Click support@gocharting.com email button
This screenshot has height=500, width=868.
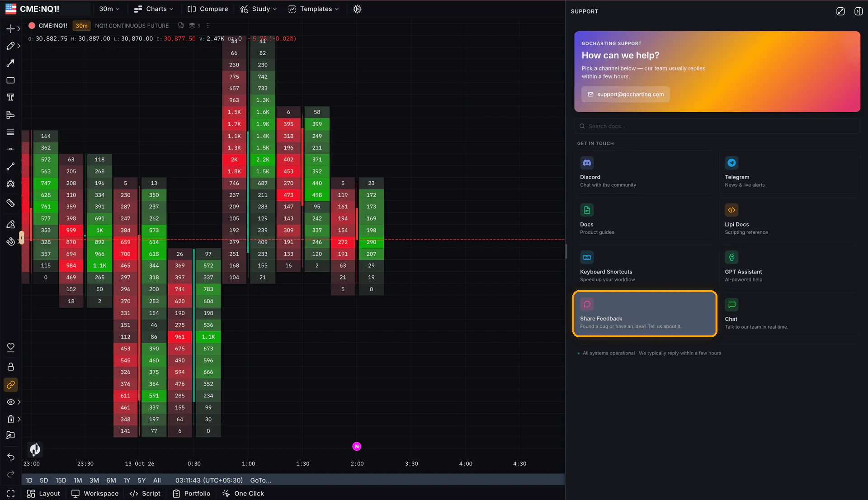[x=626, y=94]
